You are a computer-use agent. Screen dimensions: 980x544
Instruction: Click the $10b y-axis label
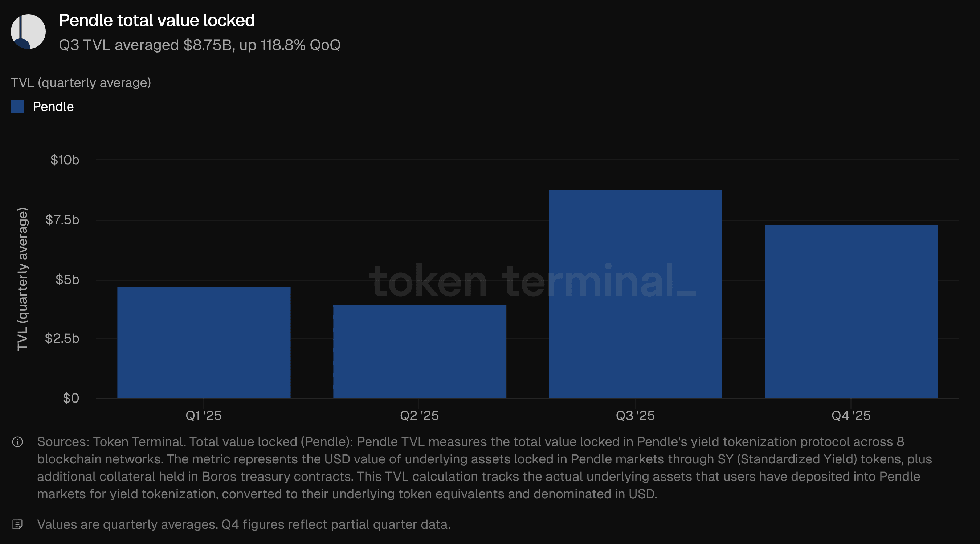point(65,160)
